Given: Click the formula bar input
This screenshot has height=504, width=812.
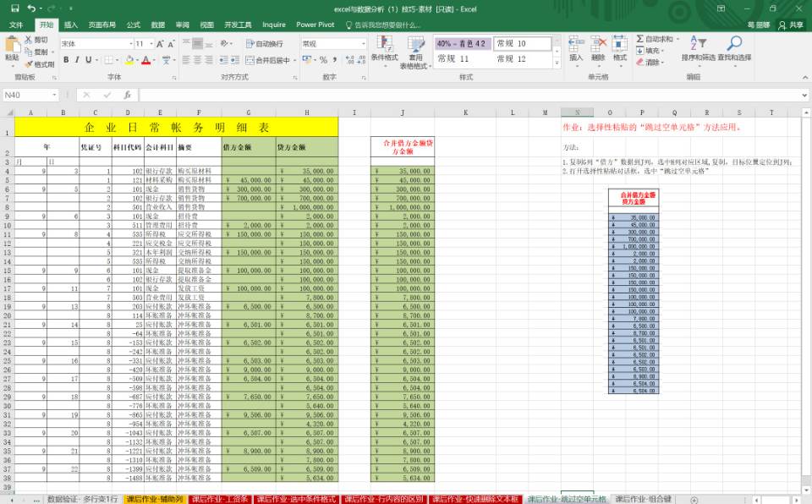Looking at the screenshot, I should point(470,95).
